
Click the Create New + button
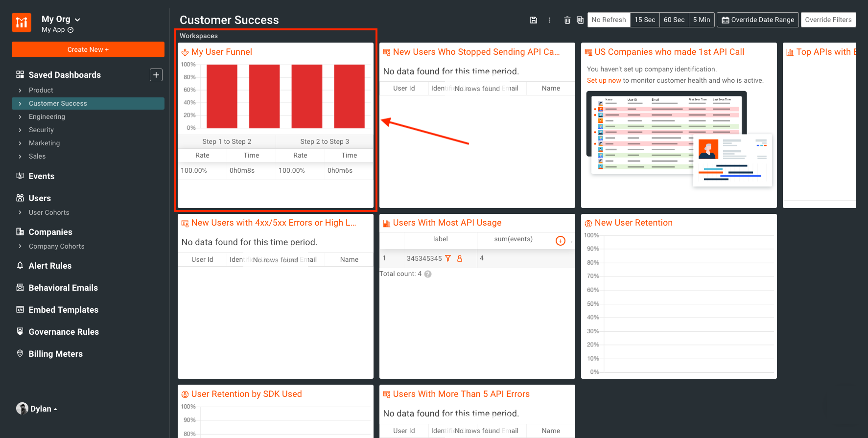coord(88,49)
